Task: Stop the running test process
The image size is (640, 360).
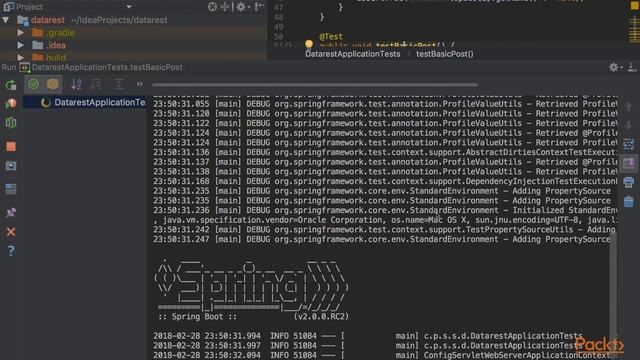Action: [x=11, y=147]
